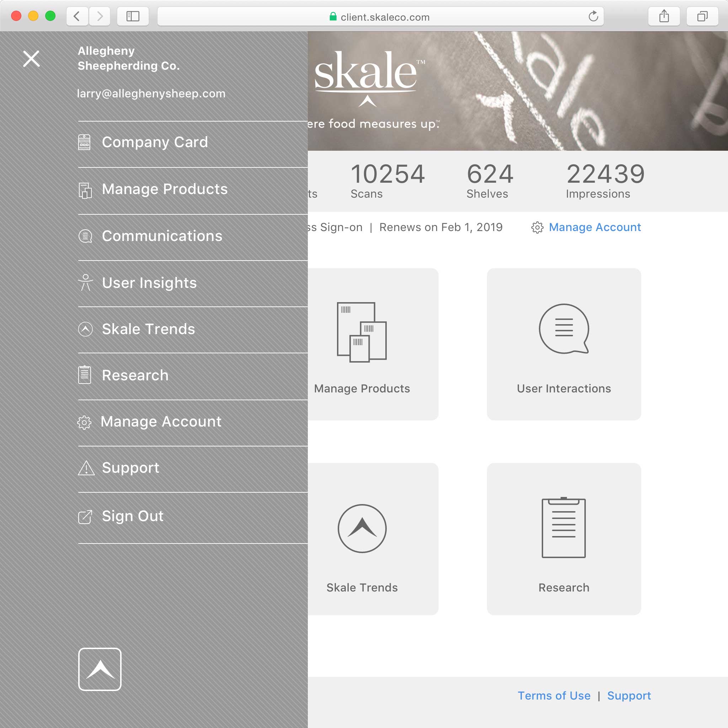Click the Research clipboard sidebar icon

click(x=85, y=375)
